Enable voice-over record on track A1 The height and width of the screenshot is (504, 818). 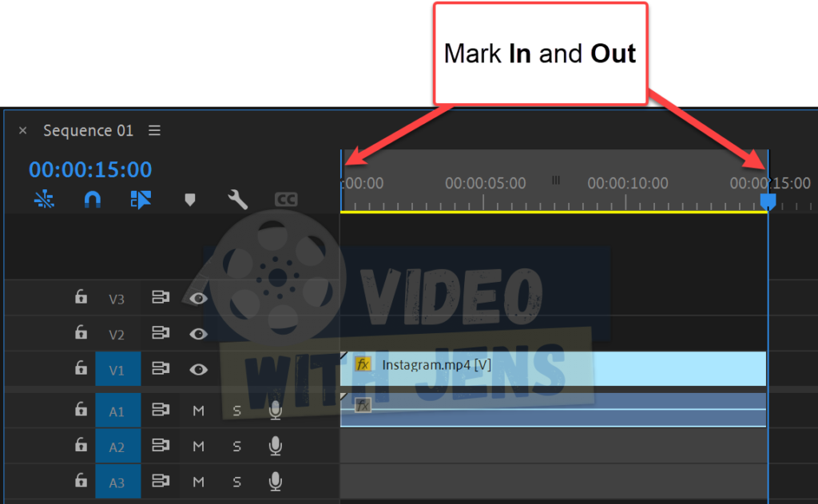pos(276,411)
